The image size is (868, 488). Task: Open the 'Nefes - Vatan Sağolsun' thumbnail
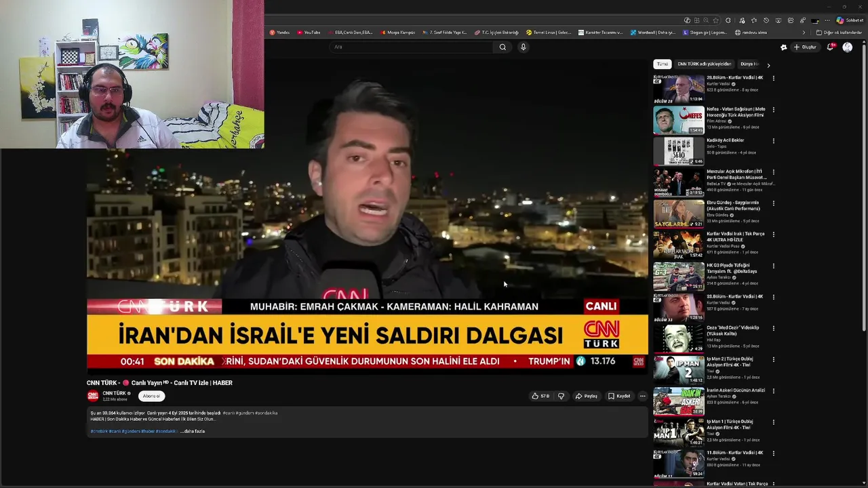[x=679, y=120]
